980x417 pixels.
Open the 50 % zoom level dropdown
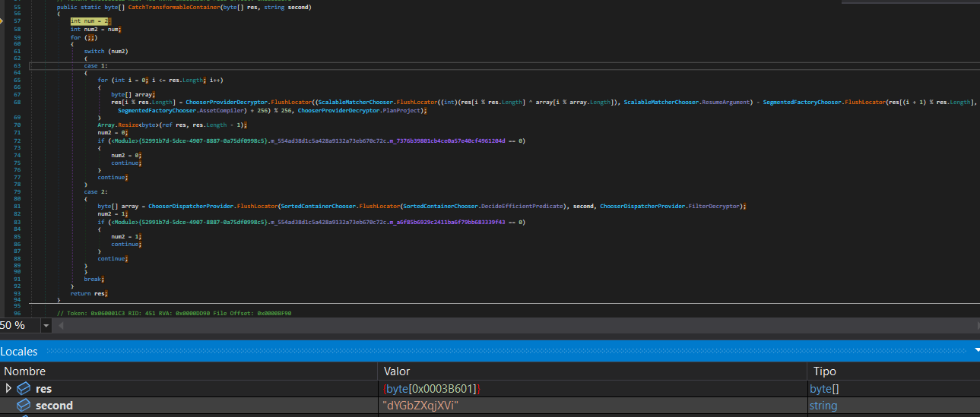point(46,326)
